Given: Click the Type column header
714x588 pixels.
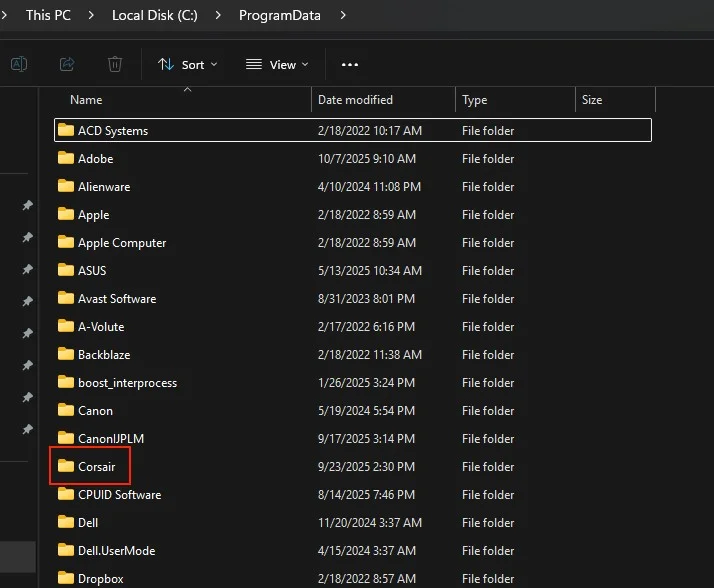Looking at the screenshot, I should tap(475, 100).
